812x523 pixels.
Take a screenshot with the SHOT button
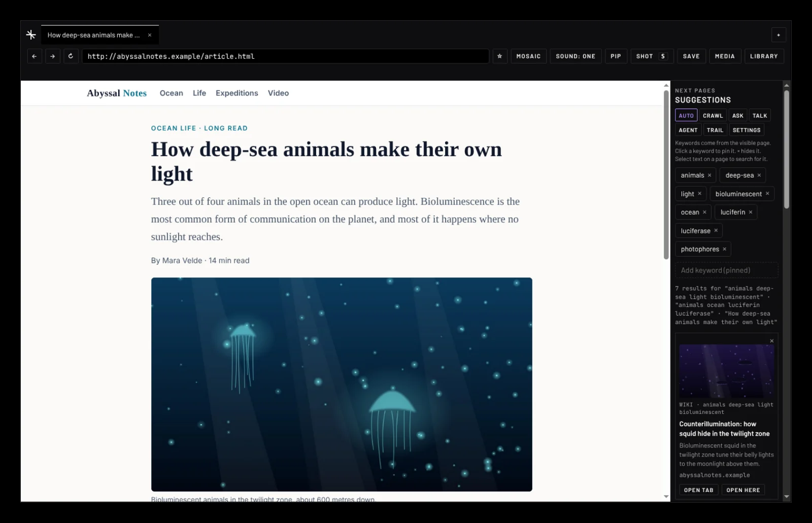pyautogui.click(x=652, y=56)
